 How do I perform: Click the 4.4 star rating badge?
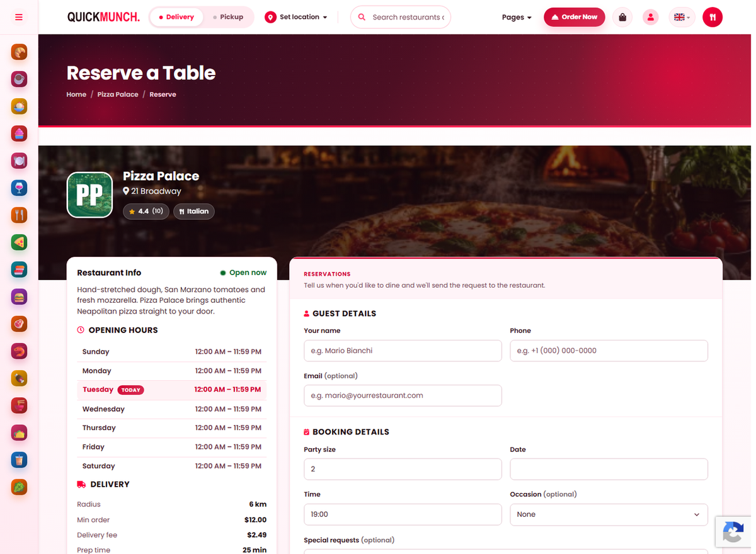(x=146, y=212)
